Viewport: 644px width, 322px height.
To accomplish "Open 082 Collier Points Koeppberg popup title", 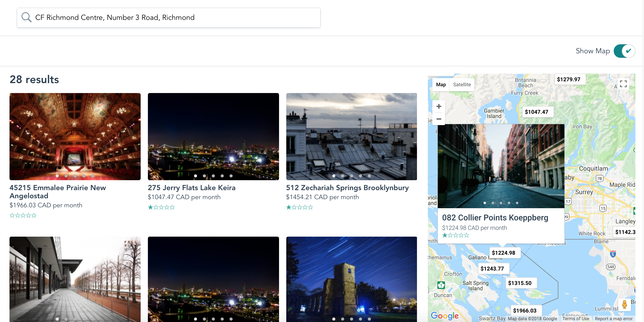I will (495, 218).
